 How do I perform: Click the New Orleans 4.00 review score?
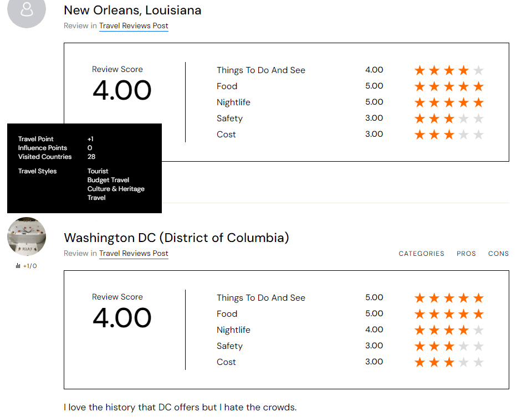[122, 91]
